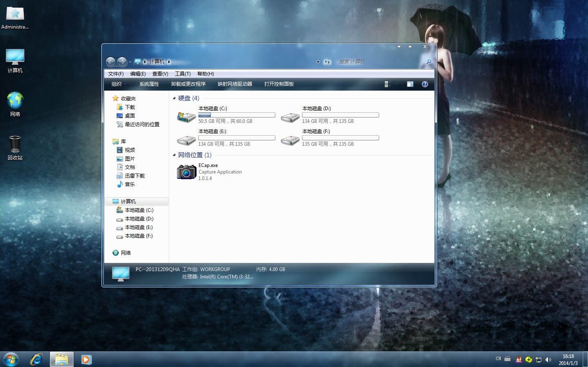Select 本地磁盘 (E:) in sidebar tree
The width and height of the screenshot is (588, 367).
coord(135,227)
